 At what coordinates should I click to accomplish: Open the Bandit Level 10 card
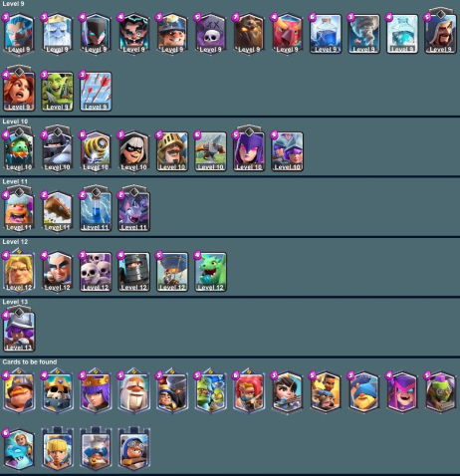[133, 151]
